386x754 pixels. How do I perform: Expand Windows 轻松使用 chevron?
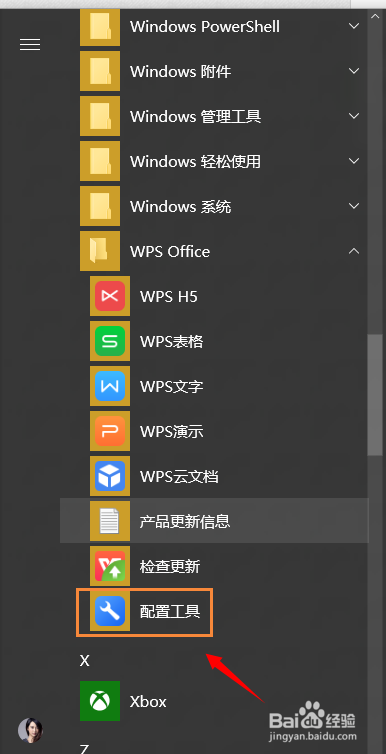click(354, 161)
